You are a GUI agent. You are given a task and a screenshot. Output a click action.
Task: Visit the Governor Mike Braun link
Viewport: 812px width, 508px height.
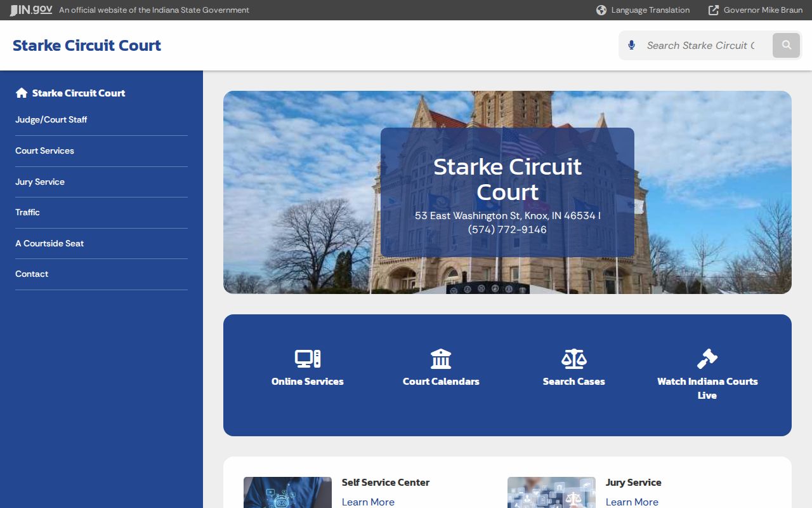click(x=763, y=10)
